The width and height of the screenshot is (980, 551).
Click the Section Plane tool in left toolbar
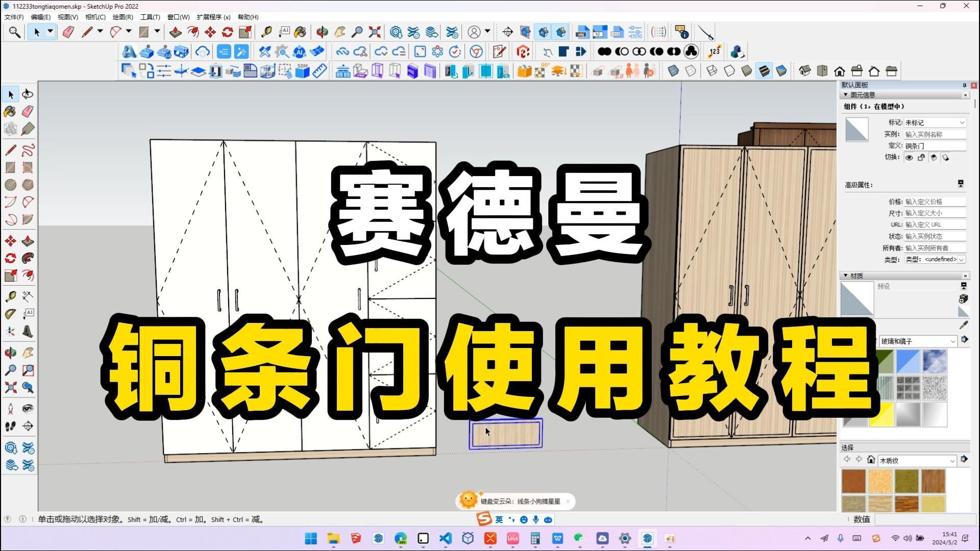pos(28,426)
